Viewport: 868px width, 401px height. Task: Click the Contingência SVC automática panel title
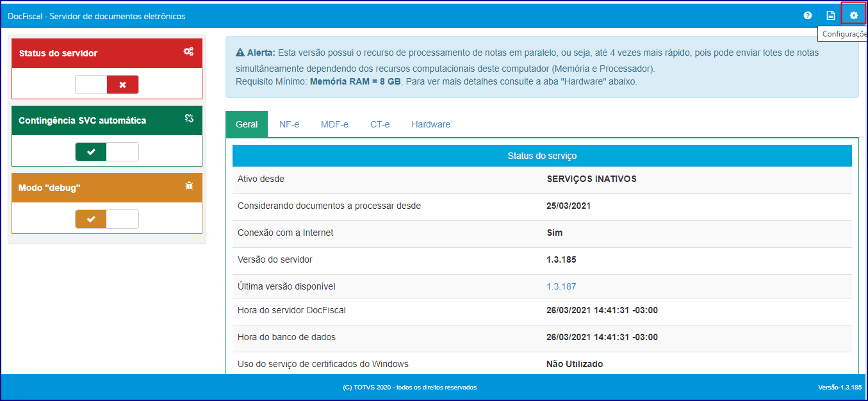tap(83, 120)
